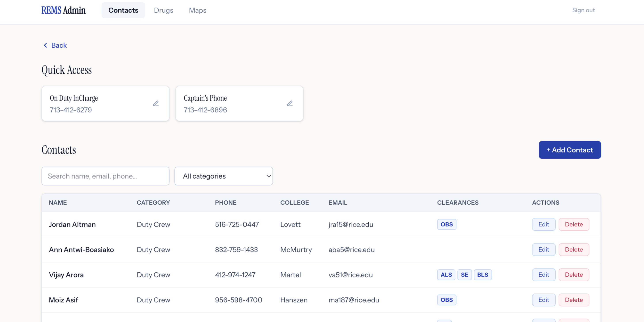The image size is (644, 322).
Task: Click phone number 412-974-1247
Action: point(235,275)
